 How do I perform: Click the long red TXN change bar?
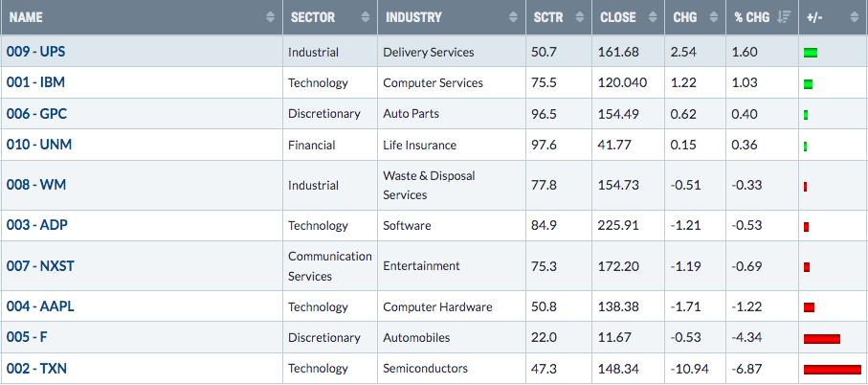[832, 370]
